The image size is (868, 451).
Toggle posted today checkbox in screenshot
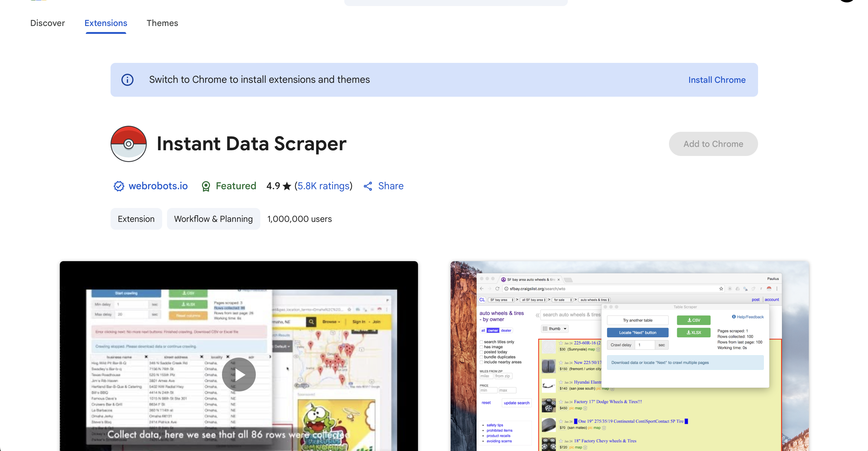click(481, 352)
